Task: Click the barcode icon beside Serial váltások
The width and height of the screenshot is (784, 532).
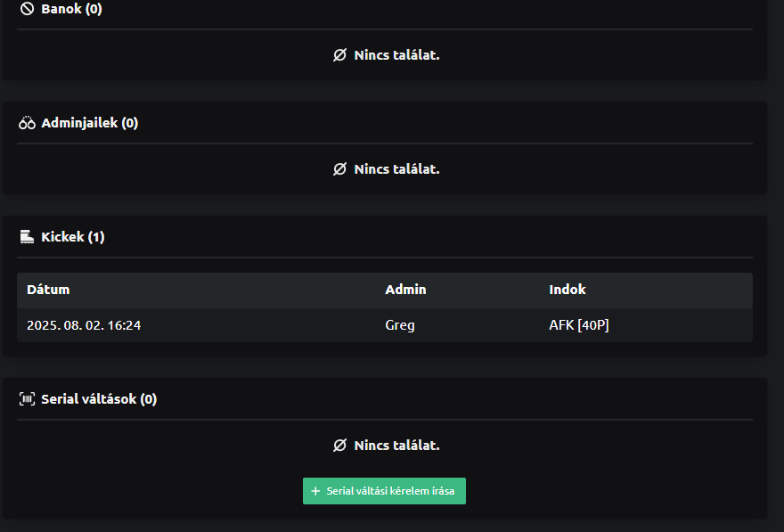Action: [x=27, y=399]
